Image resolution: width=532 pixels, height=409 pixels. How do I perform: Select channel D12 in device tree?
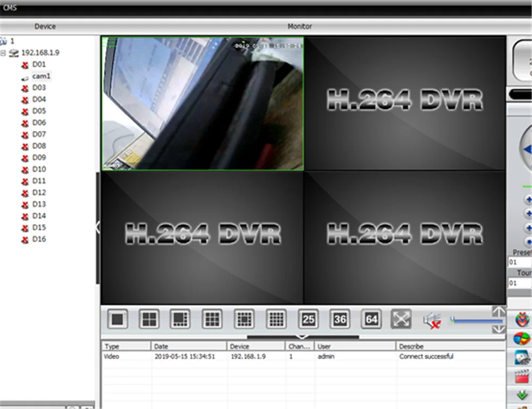[39, 193]
